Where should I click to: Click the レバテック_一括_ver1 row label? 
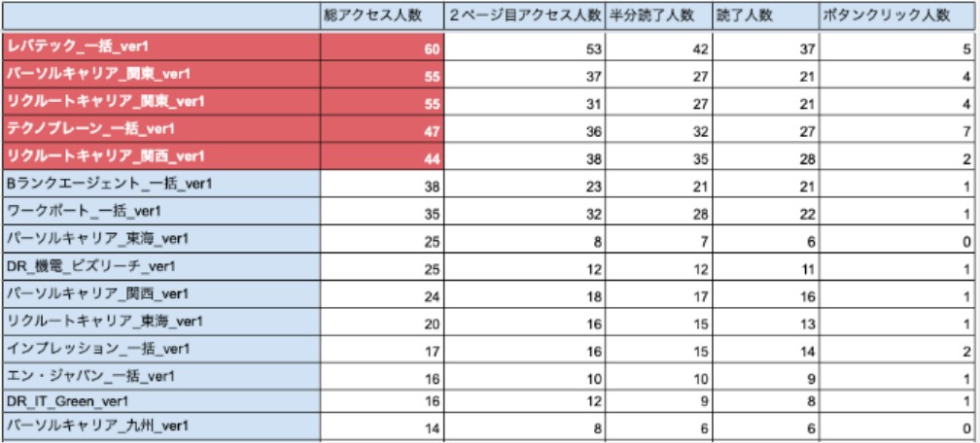(x=161, y=48)
